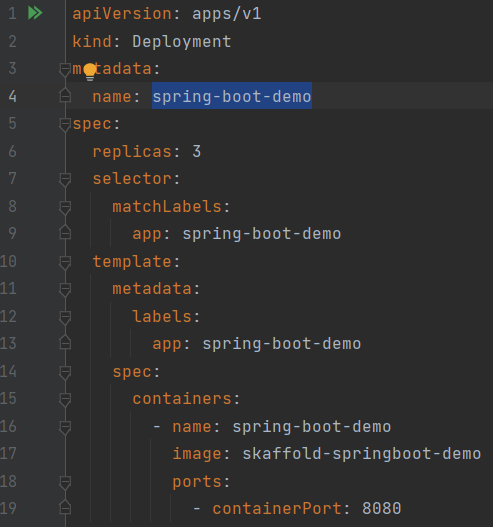
Task: Click the green run gutter icon on line 1
Action: pos(35,13)
